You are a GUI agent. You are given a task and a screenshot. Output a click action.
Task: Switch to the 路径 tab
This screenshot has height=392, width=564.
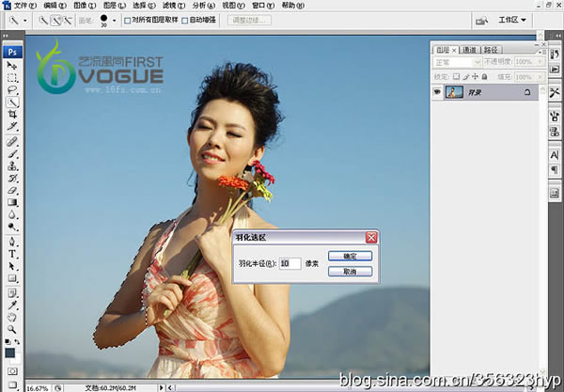(x=491, y=50)
